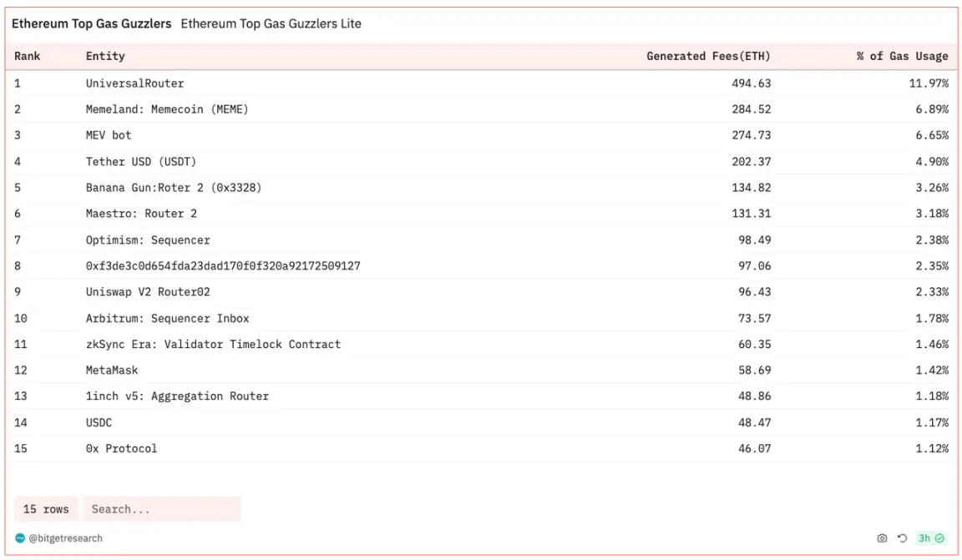Image resolution: width=962 pixels, height=560 pixels.
Task: Click the Search table input field
Action: click(x=162, y=509)
